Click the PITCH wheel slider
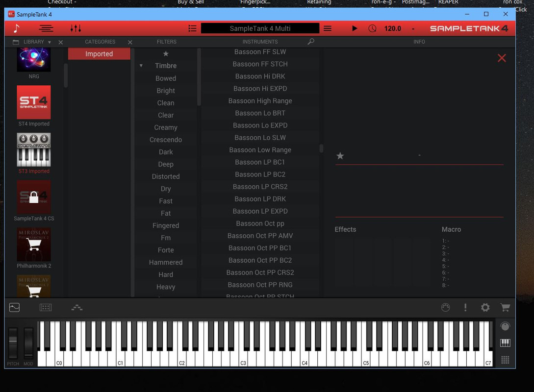This screenshot has width=534, height=392. click(x=13, y=343)
